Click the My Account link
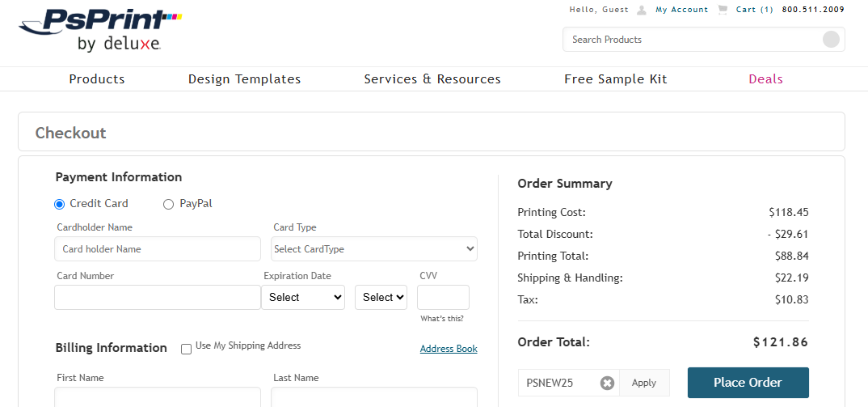The width and height of the screenshot is (868, 407). coord(681,10)
